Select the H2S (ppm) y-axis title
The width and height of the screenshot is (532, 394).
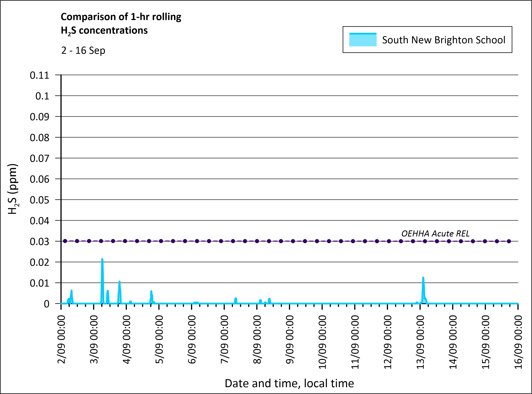pos(13,189)
